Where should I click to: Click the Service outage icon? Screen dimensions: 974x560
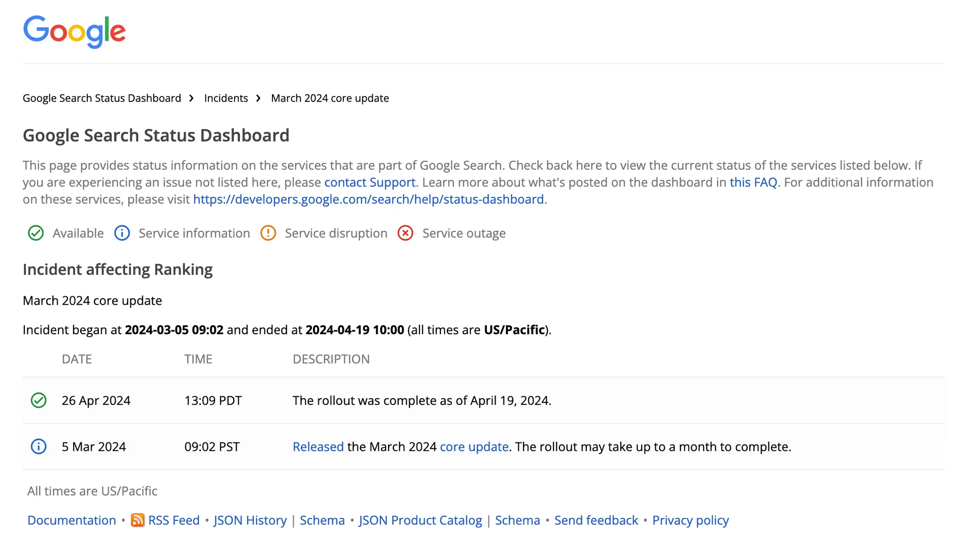click(405, 233)
